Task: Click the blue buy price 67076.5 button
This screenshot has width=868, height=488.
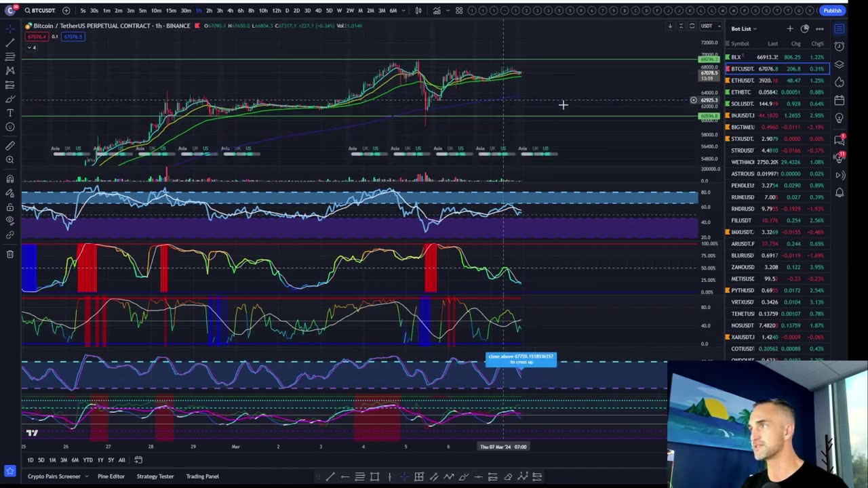Action: point(73,37)
